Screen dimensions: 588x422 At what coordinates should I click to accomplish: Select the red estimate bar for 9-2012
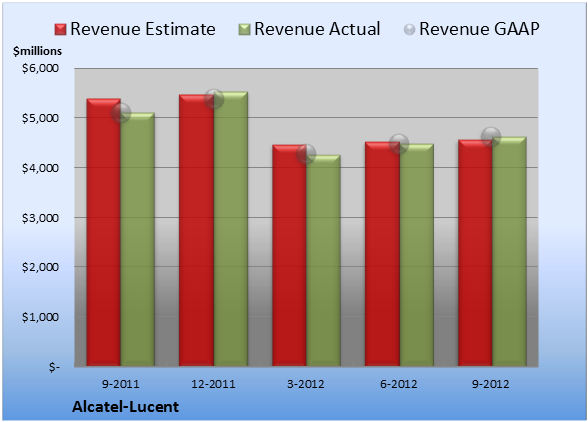pos(475,253)
